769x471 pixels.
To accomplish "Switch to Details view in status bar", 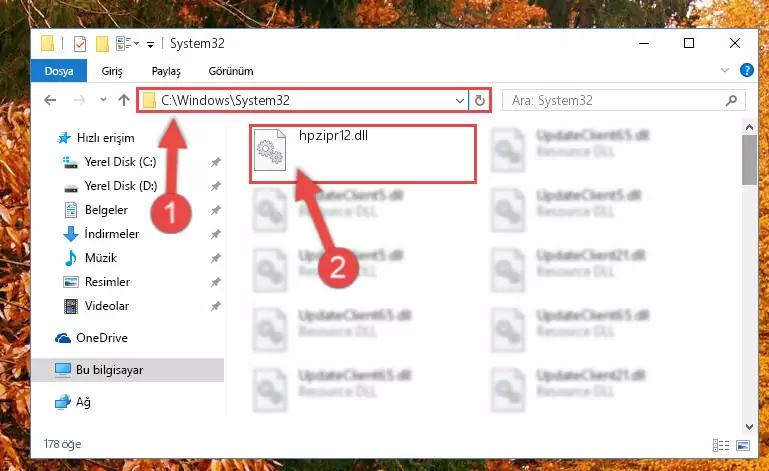I will (x=720, y=445).
